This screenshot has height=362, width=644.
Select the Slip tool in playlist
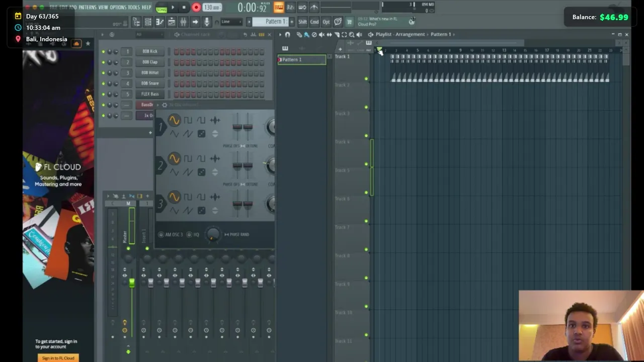pos(329,35)
